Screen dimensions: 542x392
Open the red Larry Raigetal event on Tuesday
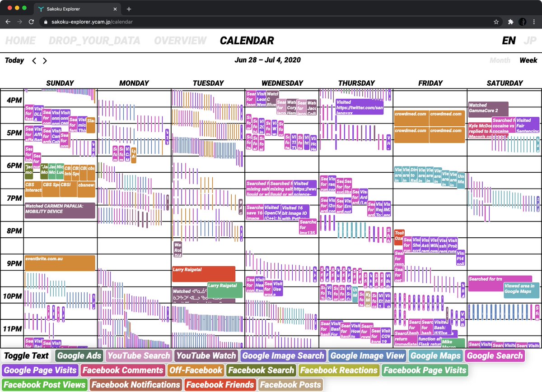[204, 274]
